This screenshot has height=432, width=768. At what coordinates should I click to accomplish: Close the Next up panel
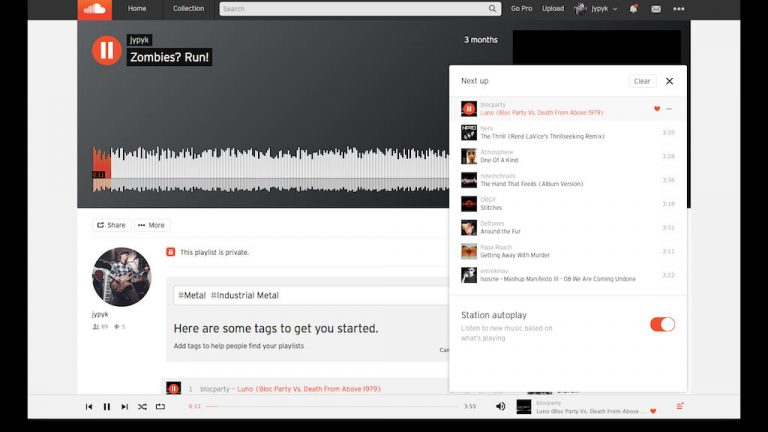click(x=670, y=81)
